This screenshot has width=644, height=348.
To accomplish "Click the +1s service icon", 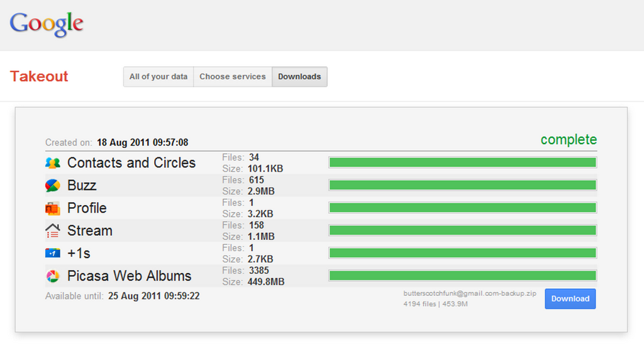I will click(x=53, y=254).
